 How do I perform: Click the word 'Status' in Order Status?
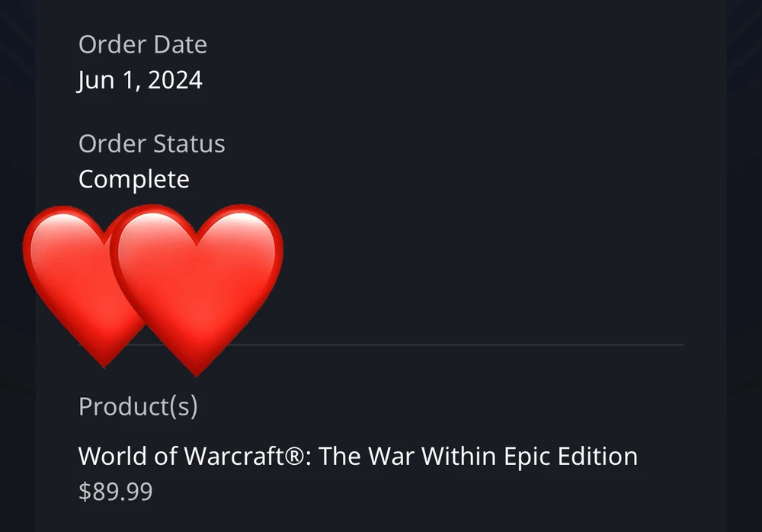[189, 144]
